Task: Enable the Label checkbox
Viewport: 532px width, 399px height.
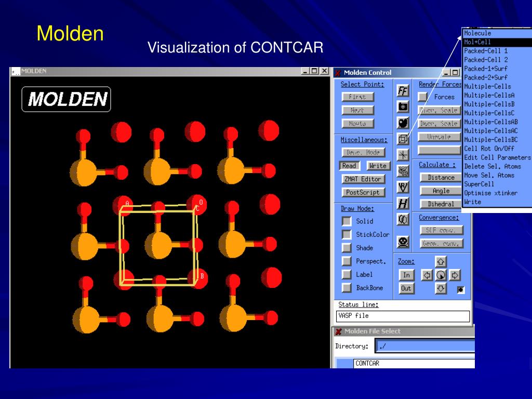Action: click(347, 274)
